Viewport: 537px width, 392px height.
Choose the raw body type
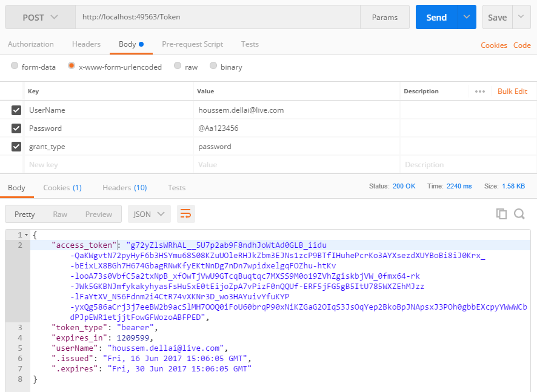pyautogui.click(x=178, y=66)
